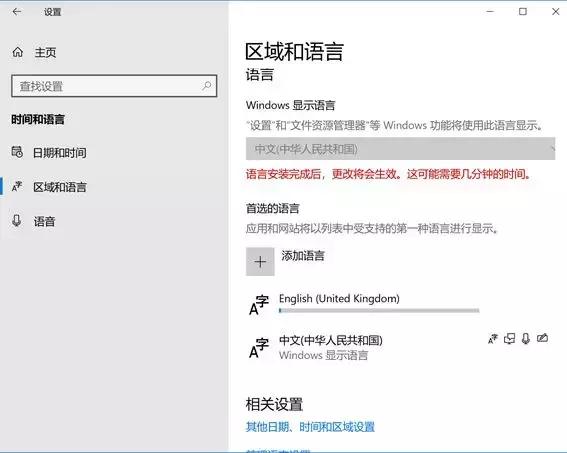Go to the 语音 settings page
This screenshot has height=453, width=567.
click(44, 221)
